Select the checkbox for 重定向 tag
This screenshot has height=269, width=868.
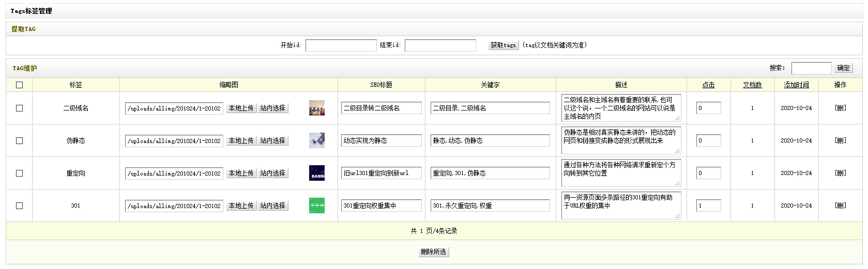(20, 173)
